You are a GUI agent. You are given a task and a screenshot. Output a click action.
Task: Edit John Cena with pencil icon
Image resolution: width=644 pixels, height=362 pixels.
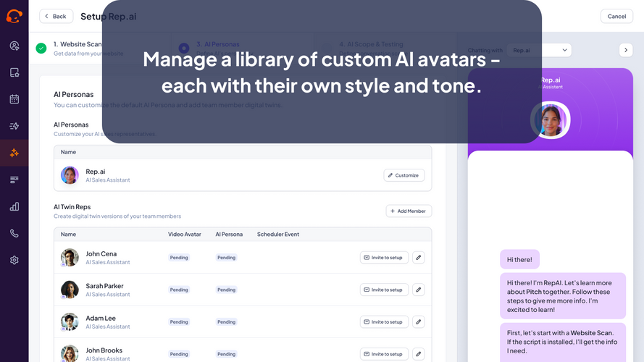click(419, 257)
